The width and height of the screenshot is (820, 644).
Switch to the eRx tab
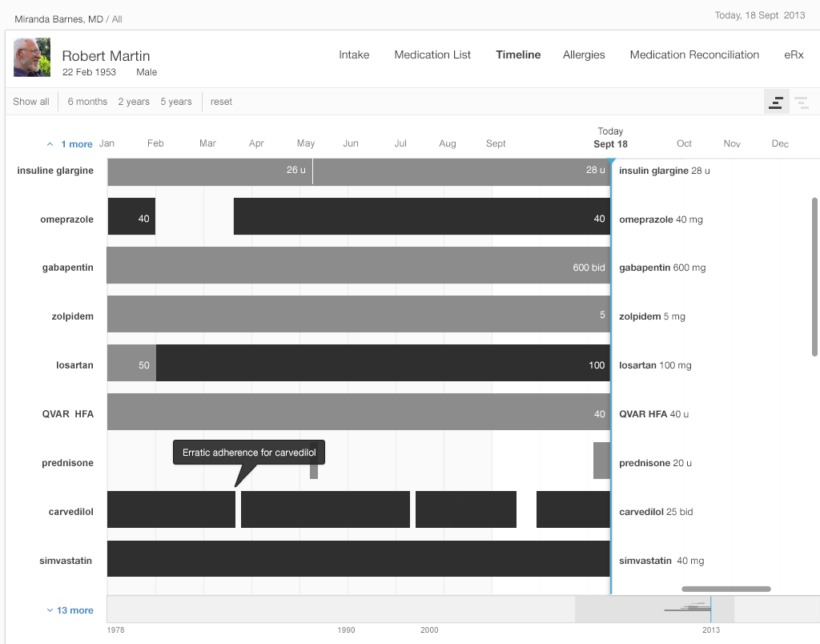tap(794, 55)
